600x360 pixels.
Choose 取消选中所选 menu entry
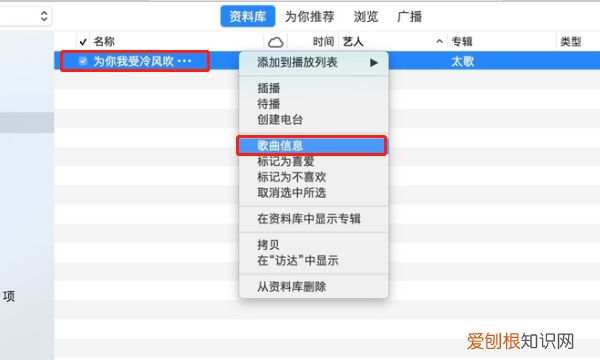pos(292,192)
